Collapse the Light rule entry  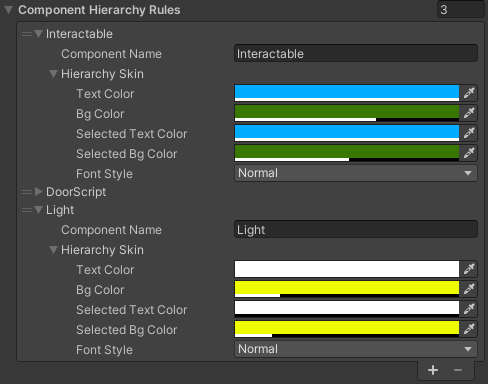39,210
